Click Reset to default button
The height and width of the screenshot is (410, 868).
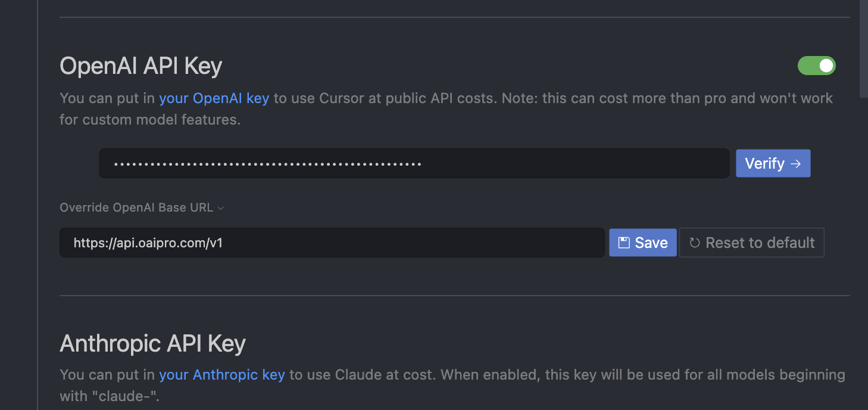click(x=751, y=243)
